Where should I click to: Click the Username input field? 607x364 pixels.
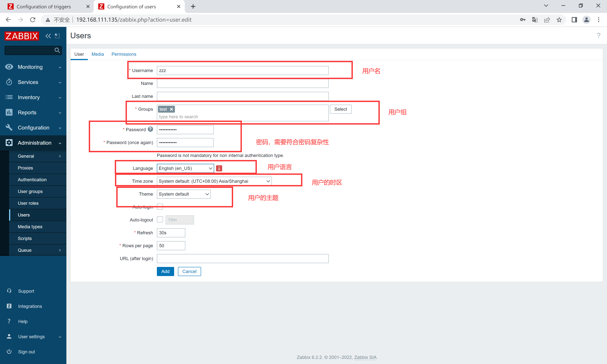pyautogui.click(x=243, y=70)
